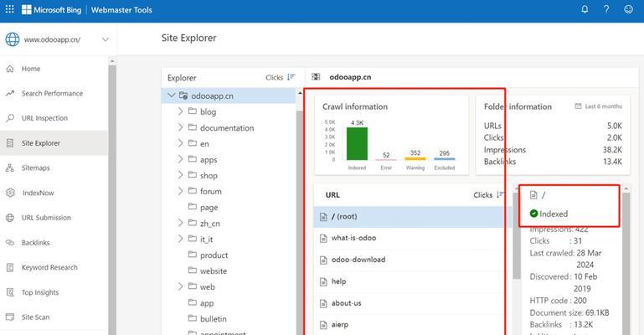Open IndexNow page
Screen dimensions: 644x335
pos(39,193)
